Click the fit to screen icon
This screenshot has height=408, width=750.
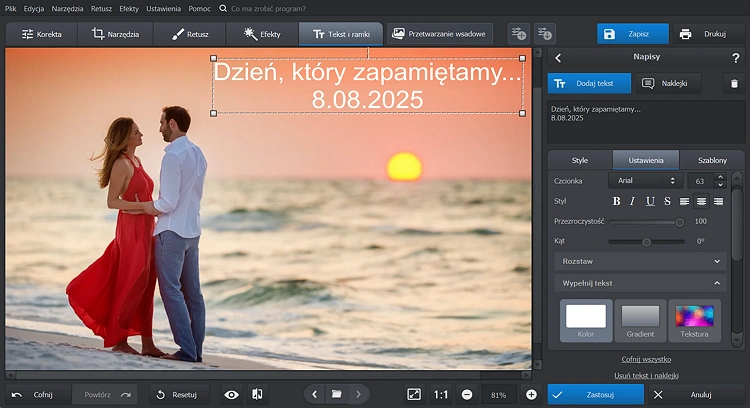click(x=414, y=395)
